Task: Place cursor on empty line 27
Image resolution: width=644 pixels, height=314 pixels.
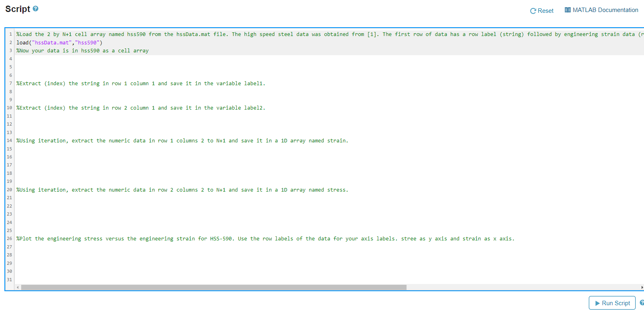Action: tap(329, 247)
